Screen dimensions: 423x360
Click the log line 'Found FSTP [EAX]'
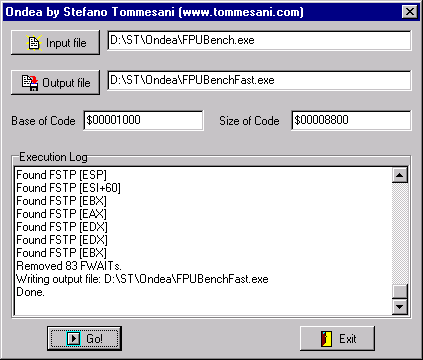61,214
